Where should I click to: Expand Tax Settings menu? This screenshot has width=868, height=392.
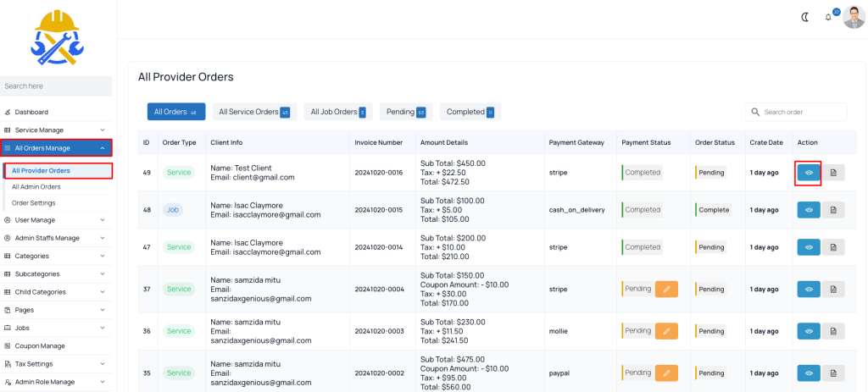56,364
